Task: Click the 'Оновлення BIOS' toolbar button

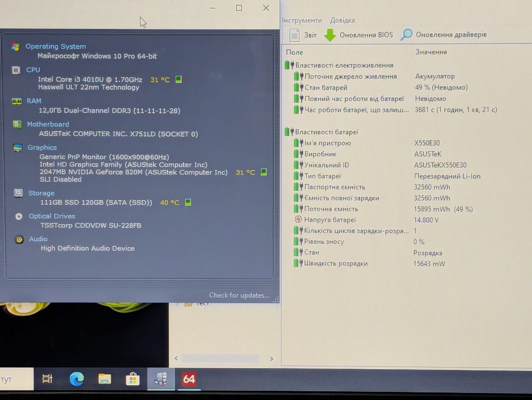Action: tap(359, 35)
